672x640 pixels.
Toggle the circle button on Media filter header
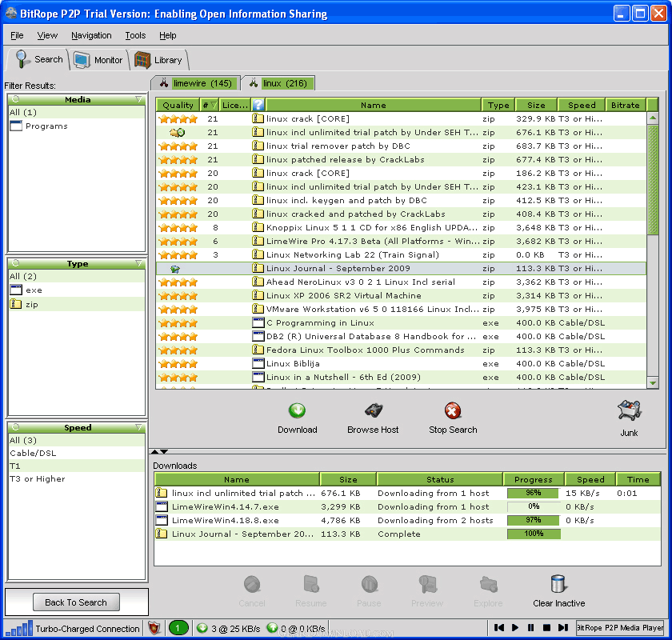click(x=16, y=99)
